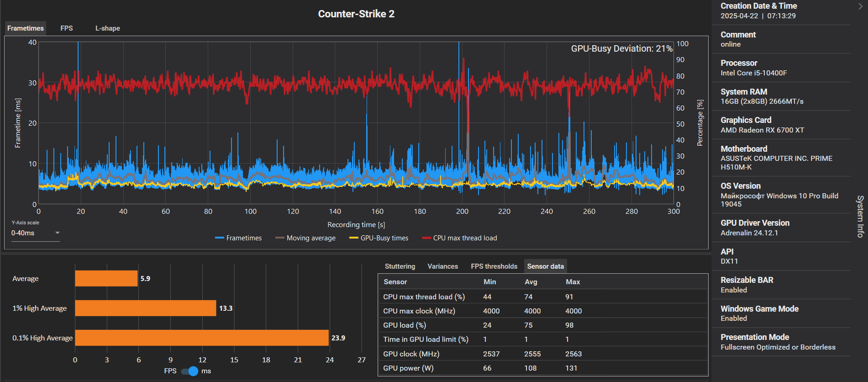Screen dimensions: 868x382
Task: Select the CPU max thread load row
Action: pyautogui.click(x=543, y=297)
